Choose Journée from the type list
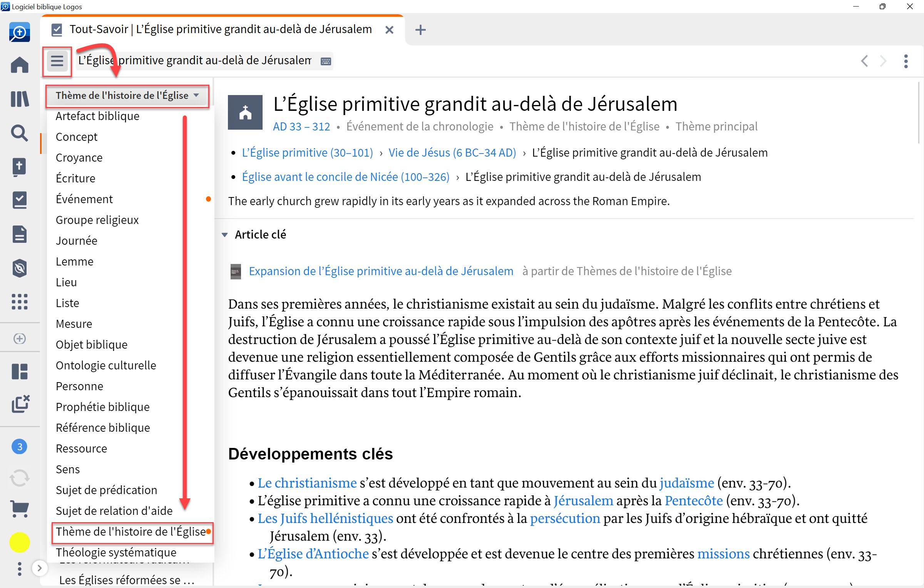Screen dimensions: 924x588 77,241
